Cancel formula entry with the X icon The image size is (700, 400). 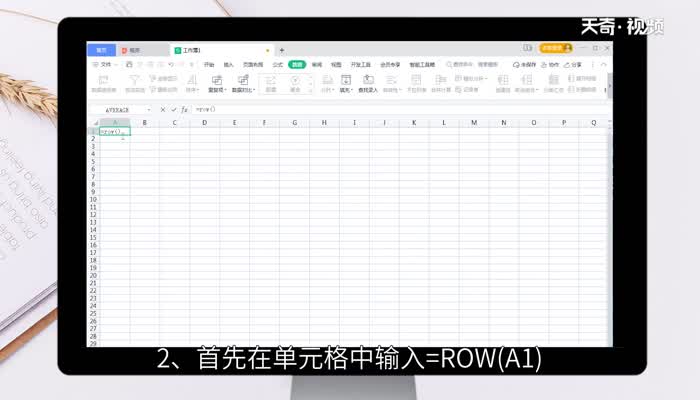click(162, 109)
